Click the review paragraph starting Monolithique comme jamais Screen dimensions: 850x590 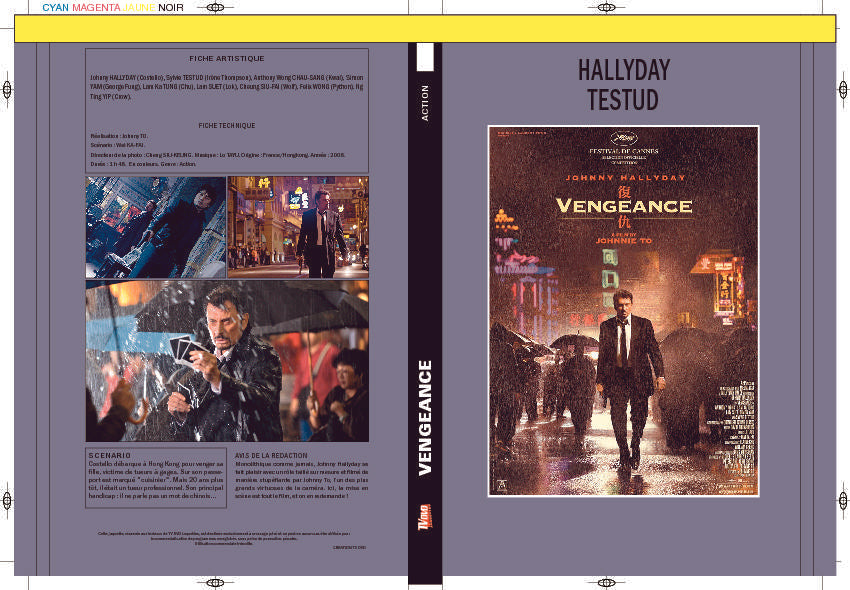pos(301,480)
